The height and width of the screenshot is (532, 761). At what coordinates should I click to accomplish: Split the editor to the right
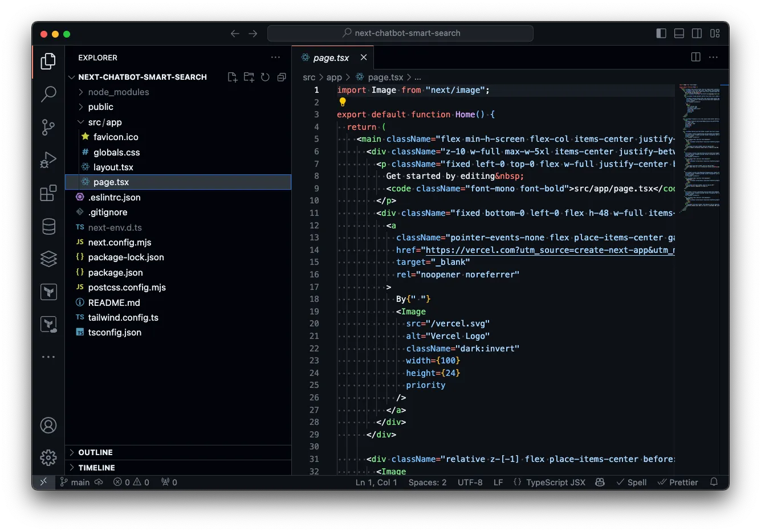[x=695, y=57]
